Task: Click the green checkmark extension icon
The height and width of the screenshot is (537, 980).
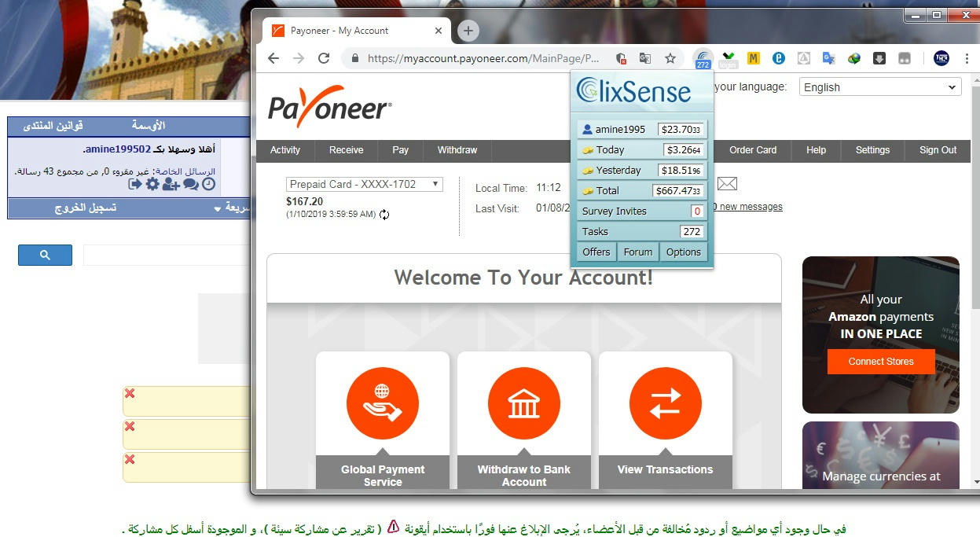Action: (729, 59)
